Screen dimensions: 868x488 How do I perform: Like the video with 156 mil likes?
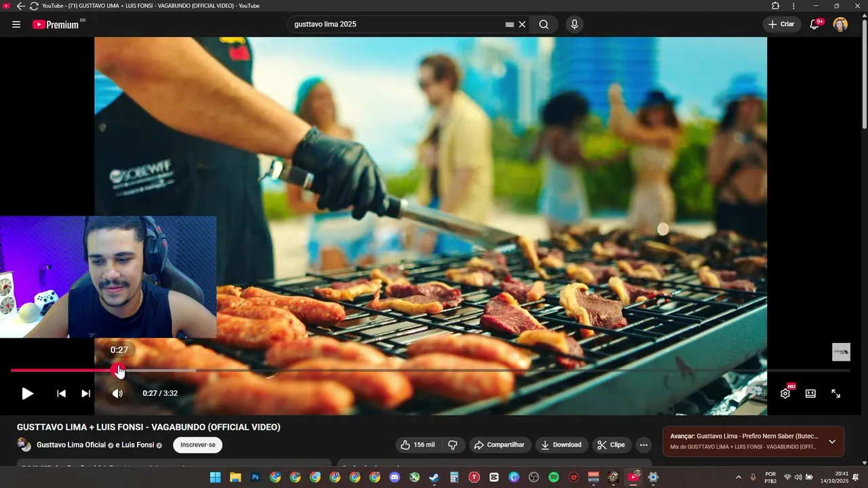point(418,445)
